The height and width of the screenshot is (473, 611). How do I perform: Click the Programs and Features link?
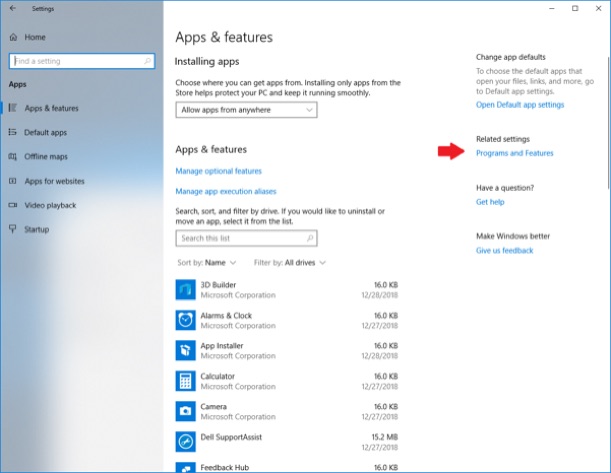(x=514, y=153)
